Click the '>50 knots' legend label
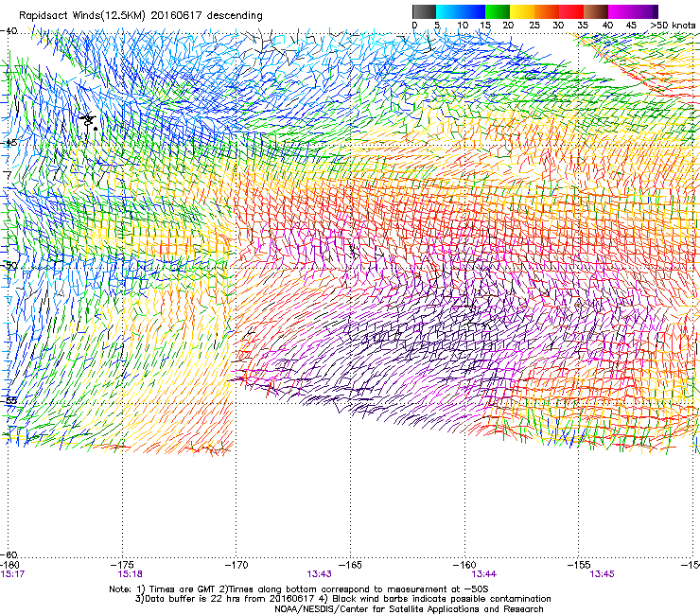The height and width of the screenshot is (615, 700). pos(673,26)
